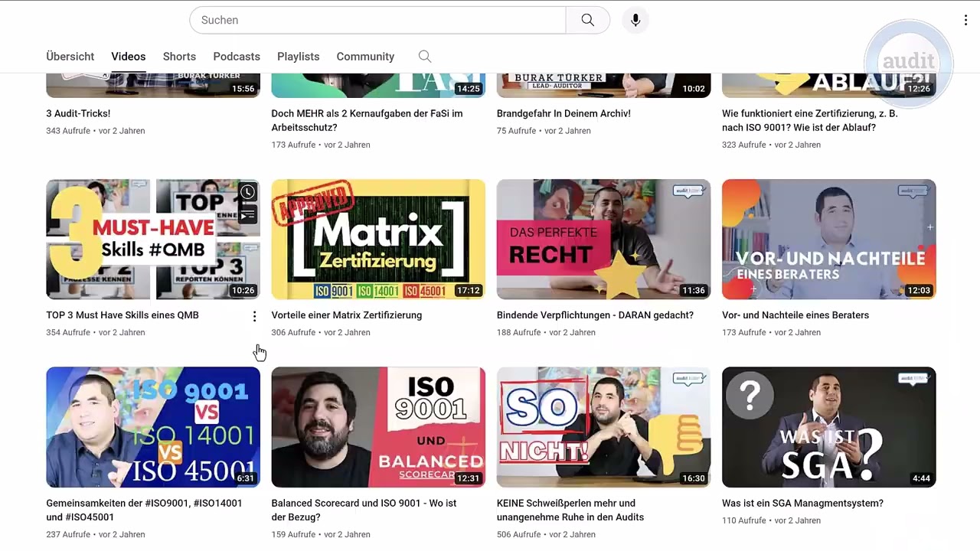Open the '3 Audit-Tricks!' video title
The image size is (980, 551).
coord(78,114)
